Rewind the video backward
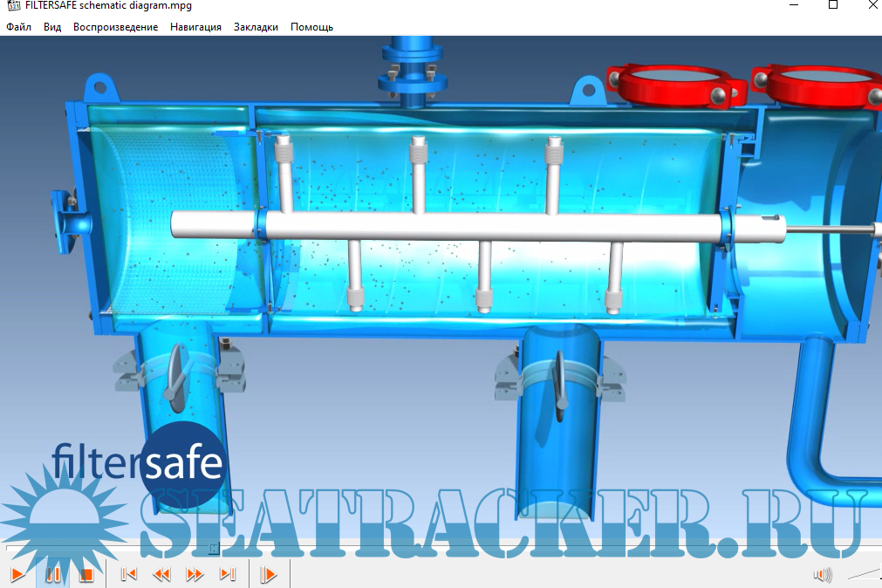 161,575
